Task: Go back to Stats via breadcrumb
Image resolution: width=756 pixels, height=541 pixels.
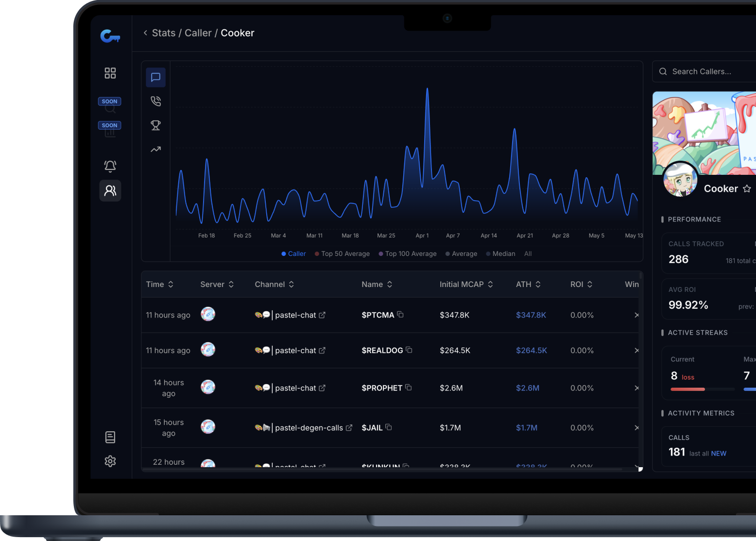Action: tap(164, 33)
